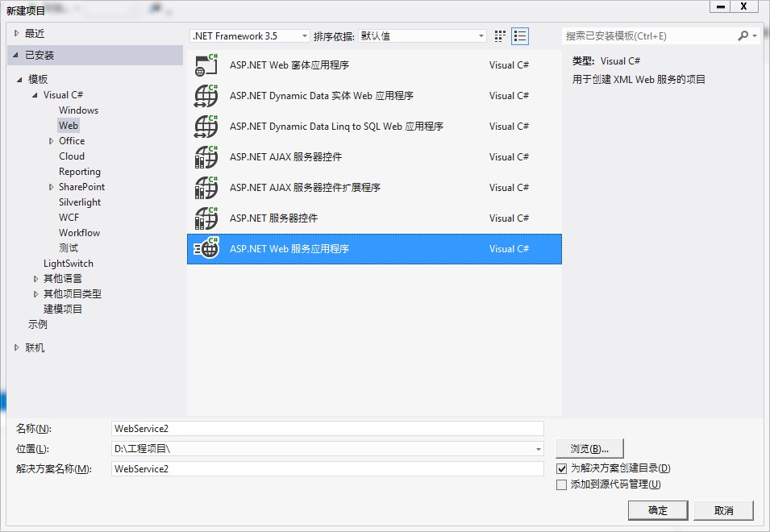Click the 位置 path text field
Screen dimensions: 770x532
click(323, 448)
